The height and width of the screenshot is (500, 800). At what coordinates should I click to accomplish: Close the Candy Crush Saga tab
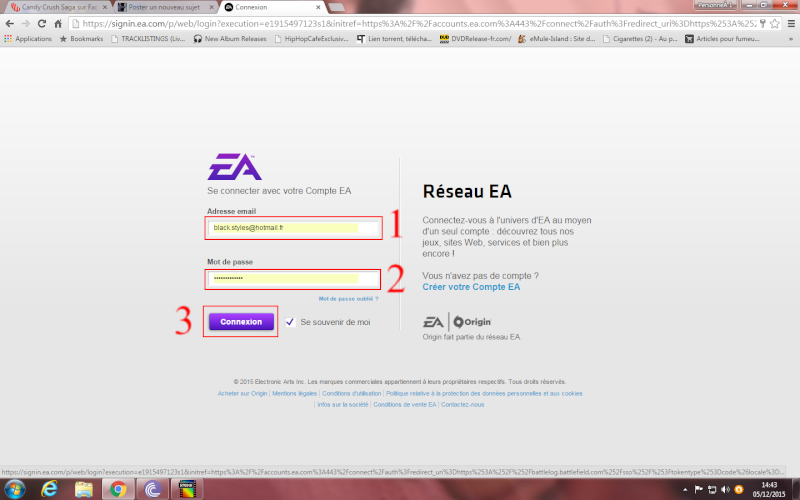click(105, 7)
